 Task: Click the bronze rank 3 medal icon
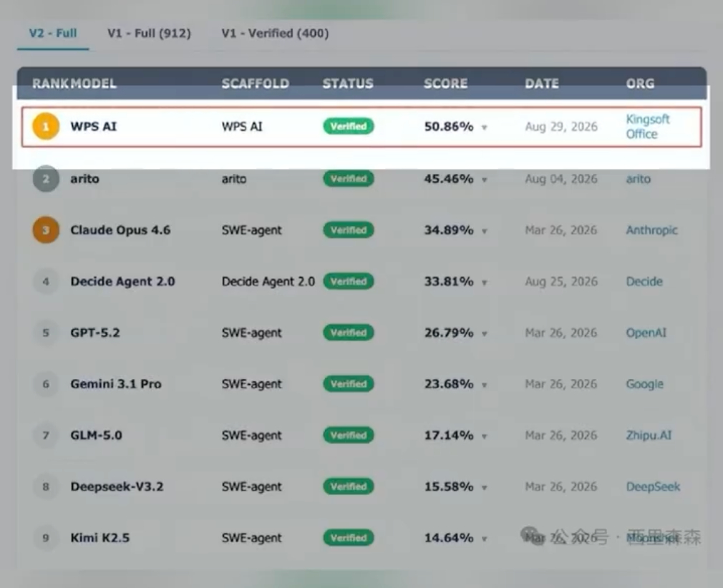coord(46,230)
